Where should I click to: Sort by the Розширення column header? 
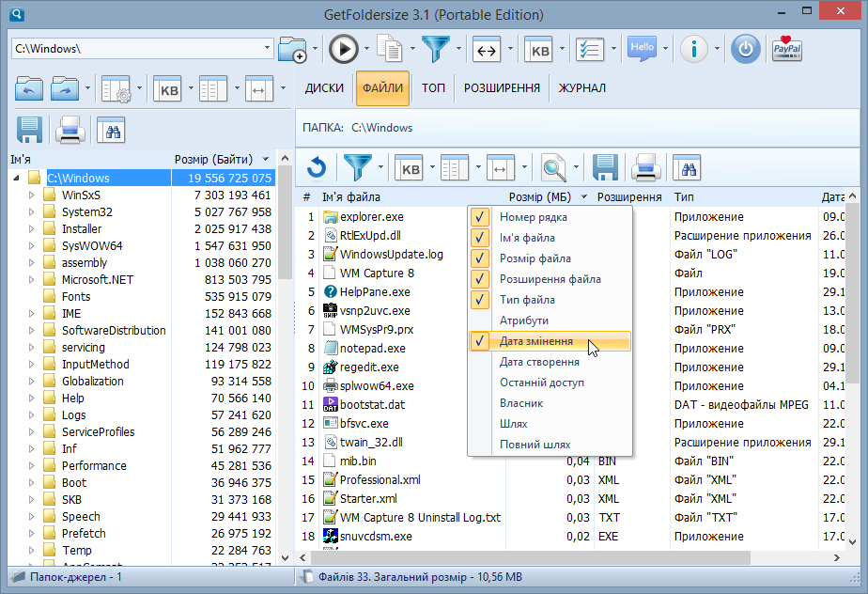pos(629,197)
